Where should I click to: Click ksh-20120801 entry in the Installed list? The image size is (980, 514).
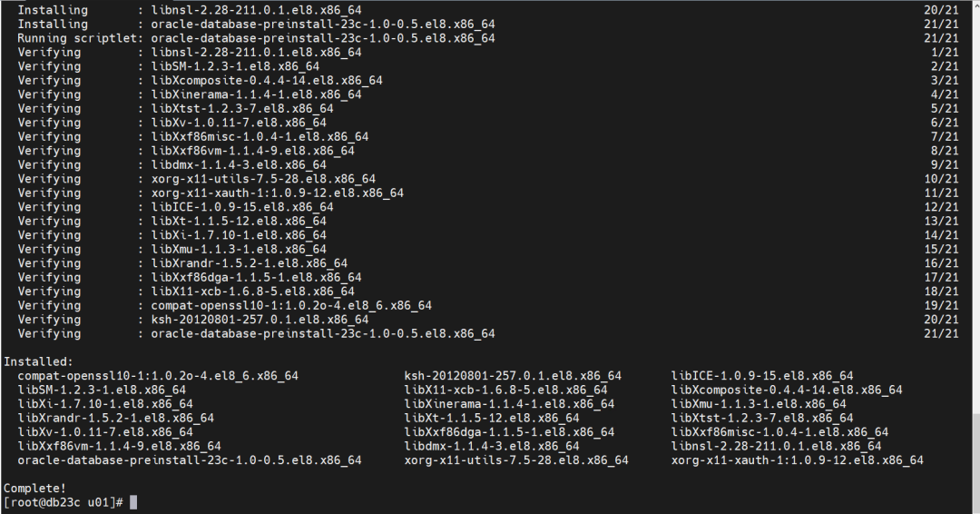(513, 376)
